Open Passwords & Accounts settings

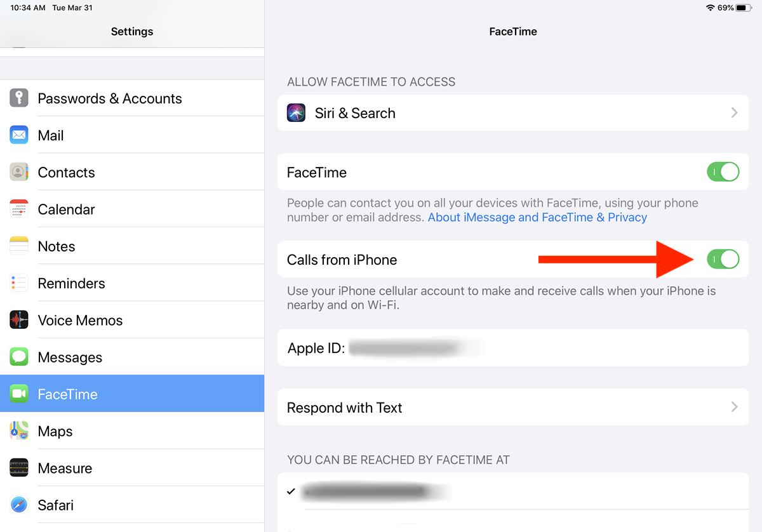click(110, 98)
